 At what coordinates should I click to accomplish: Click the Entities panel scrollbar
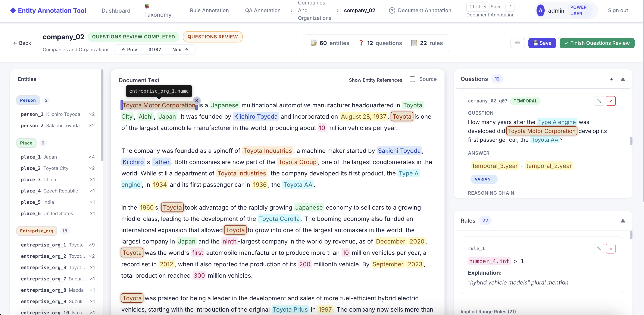coord(102,115)
